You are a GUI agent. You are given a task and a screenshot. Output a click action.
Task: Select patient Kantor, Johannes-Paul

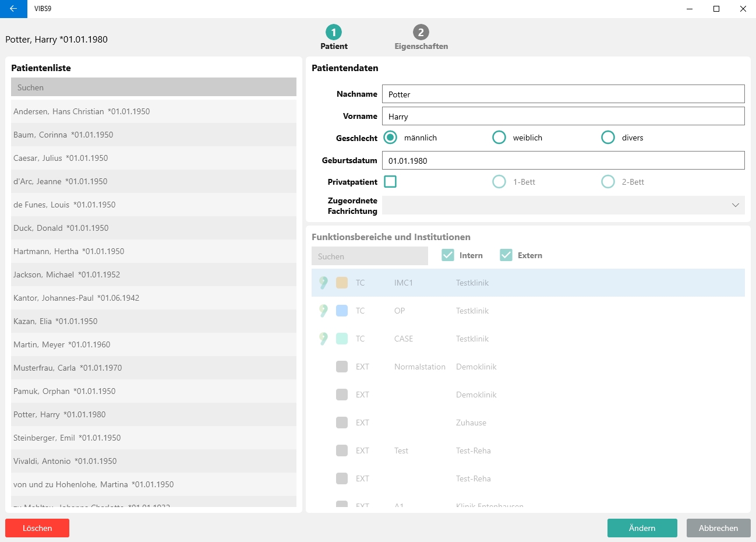(154, 298)
